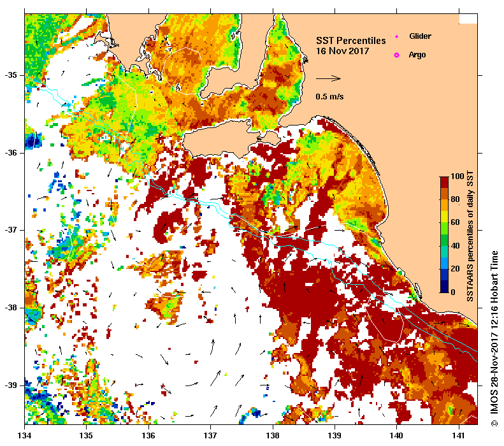Click the '-37' latitude axis label

point(11,231)
